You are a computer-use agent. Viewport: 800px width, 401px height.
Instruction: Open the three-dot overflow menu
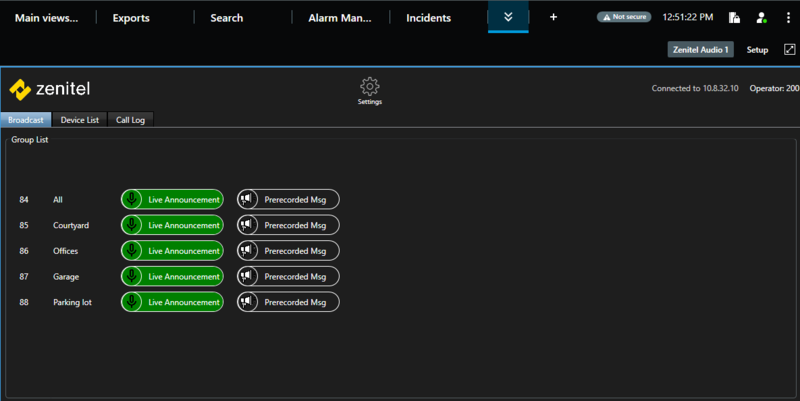click(787, 18)
